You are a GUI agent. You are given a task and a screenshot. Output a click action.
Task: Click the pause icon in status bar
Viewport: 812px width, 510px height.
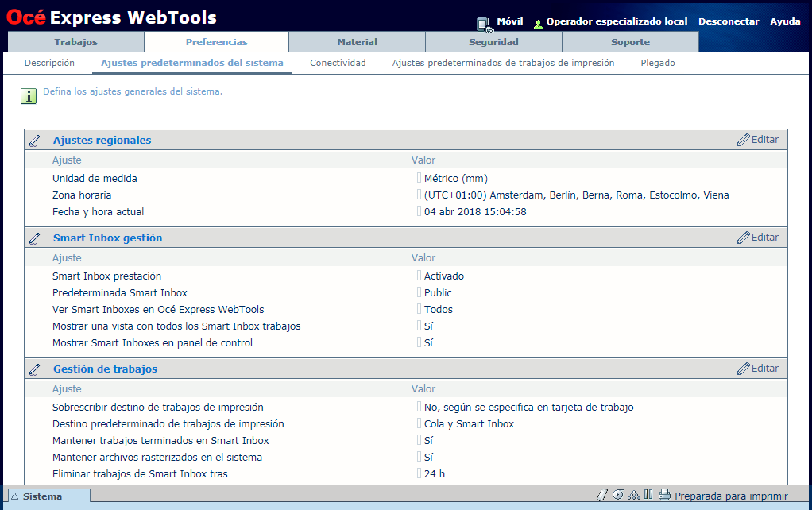point(648,494)
